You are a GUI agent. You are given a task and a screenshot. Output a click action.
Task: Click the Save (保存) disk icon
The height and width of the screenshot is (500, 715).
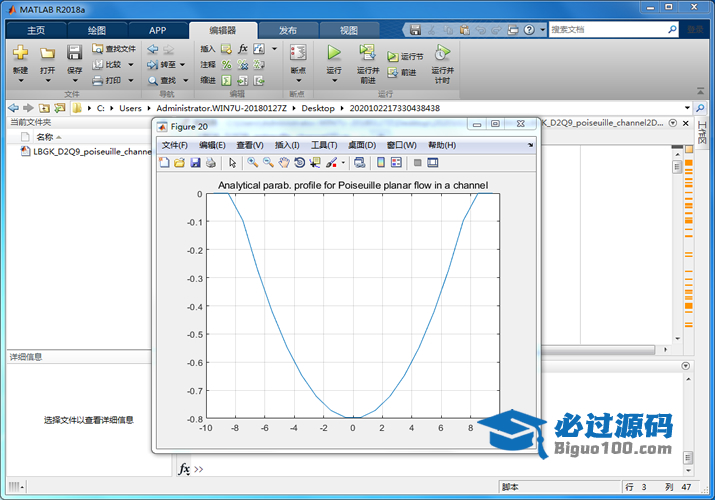pyautogui.click(x=74, y=53)
